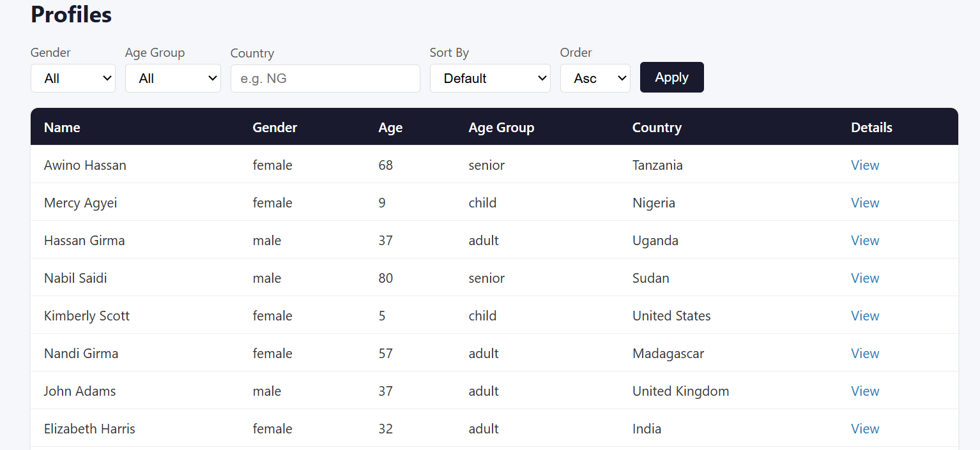The width and height of the screenshot is (980, 450).
Task: Click the Name column header
Action: pos(62,128)
